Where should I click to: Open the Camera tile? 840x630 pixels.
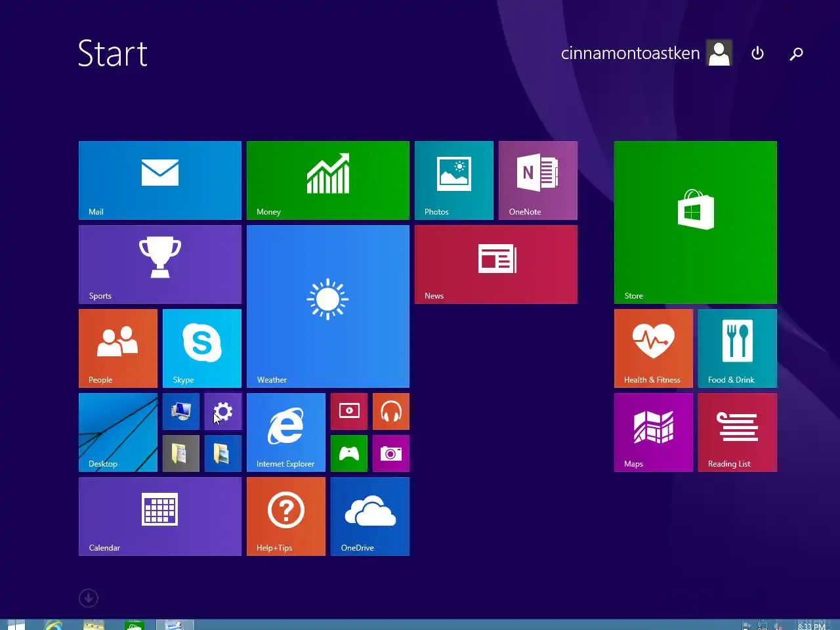[x=391, y=453]
